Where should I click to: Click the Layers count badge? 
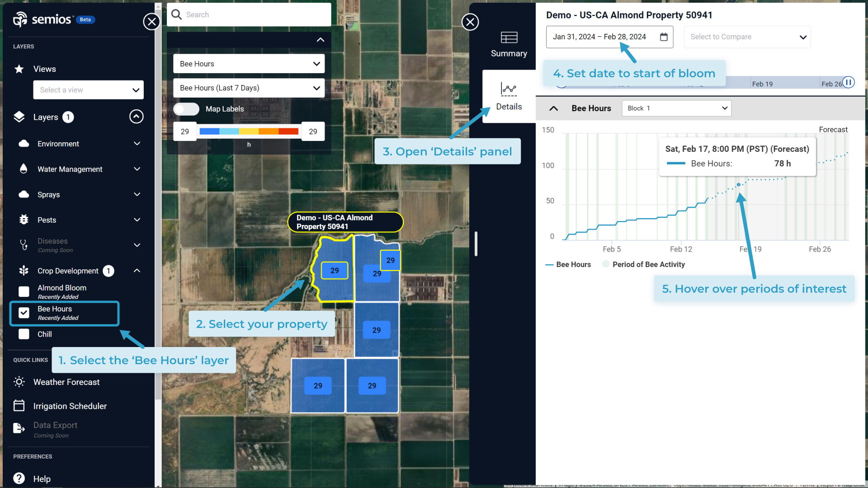68,117
